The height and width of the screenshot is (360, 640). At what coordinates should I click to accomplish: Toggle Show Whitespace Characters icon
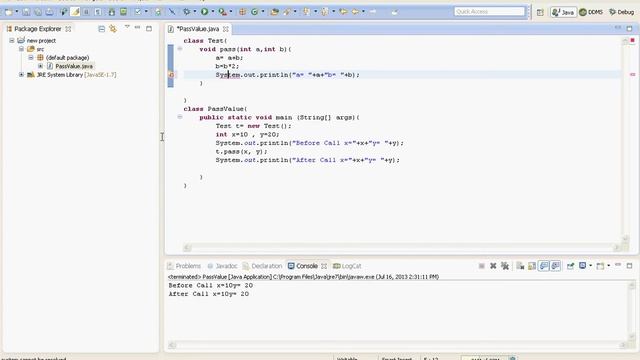98,12
